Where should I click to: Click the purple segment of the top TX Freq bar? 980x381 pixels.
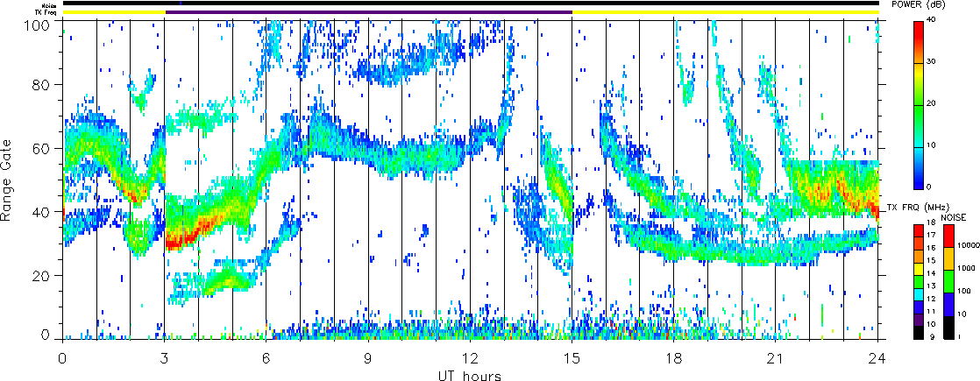(x=369, y=12)
